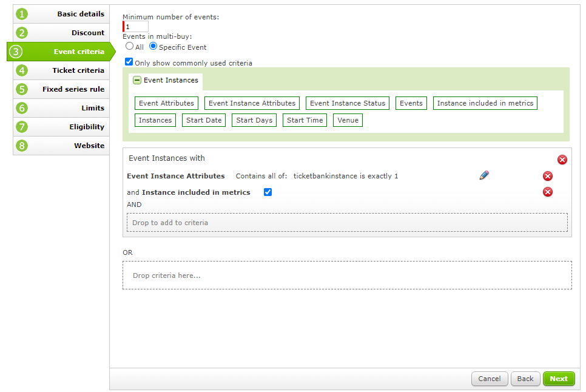586x392 pixels.
Task: Click the 'ticketbankinstance is exactly 1' text
Action: (x=346, y=176)
